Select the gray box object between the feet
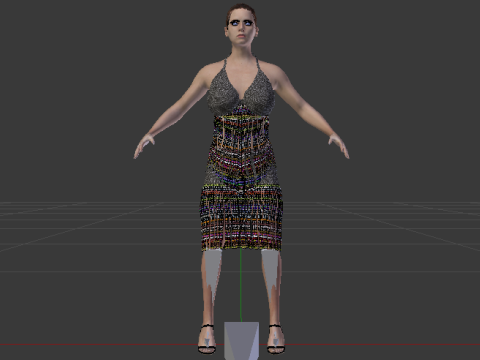 tap(241, 341)
